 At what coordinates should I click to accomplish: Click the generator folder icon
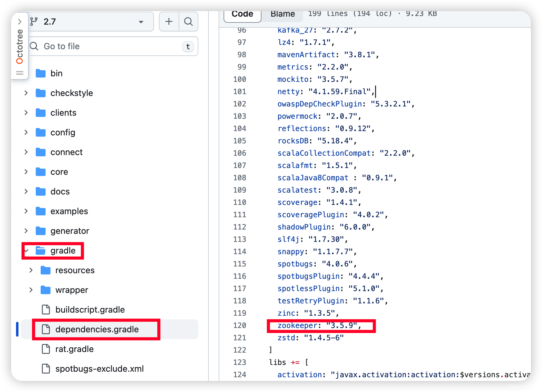point(41,231)
